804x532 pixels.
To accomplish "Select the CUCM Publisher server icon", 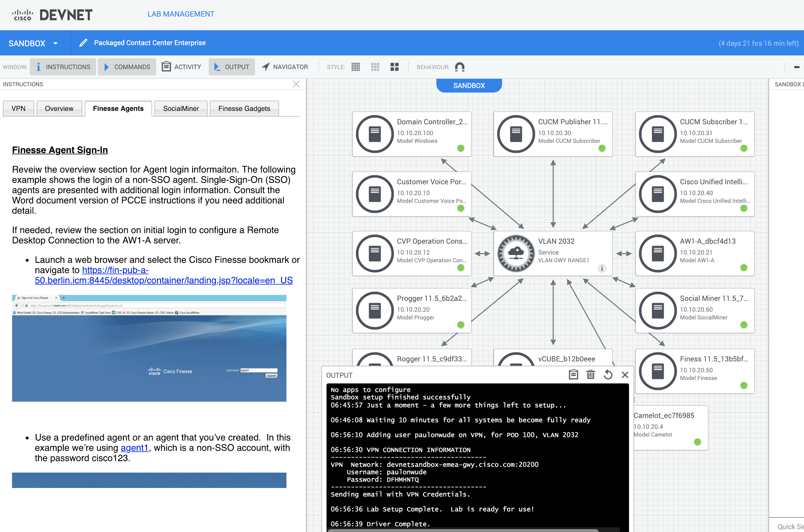I will coord(516,134).
